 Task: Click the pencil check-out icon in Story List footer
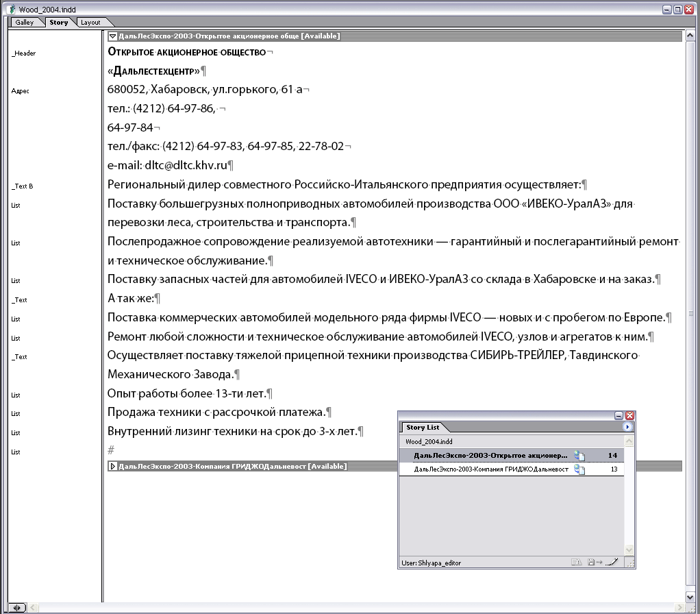click(x=612, y=562)
